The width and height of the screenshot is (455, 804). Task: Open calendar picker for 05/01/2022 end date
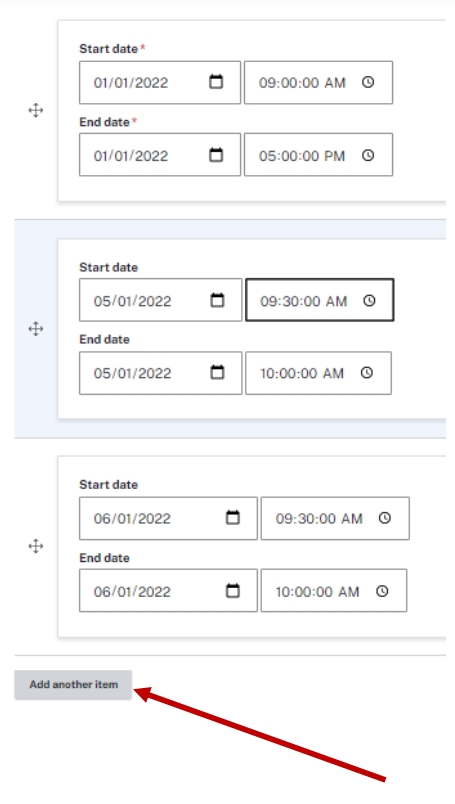point(217,373)
